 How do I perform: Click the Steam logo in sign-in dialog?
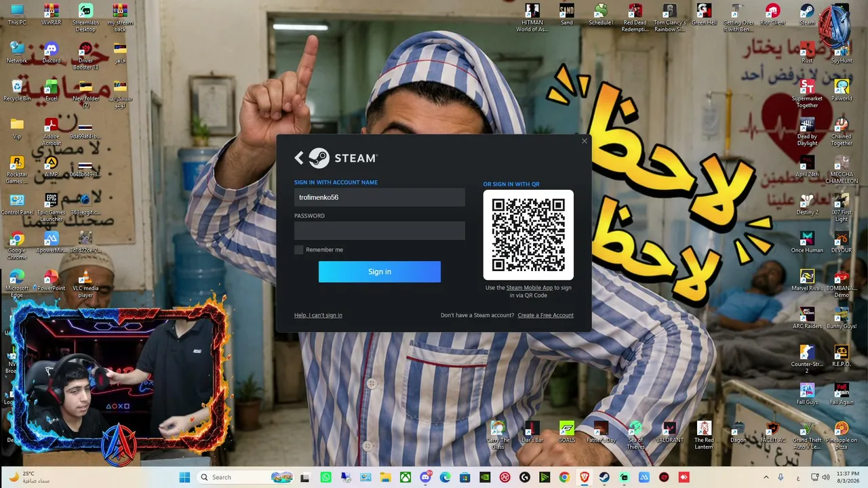[x=343, y=158]
